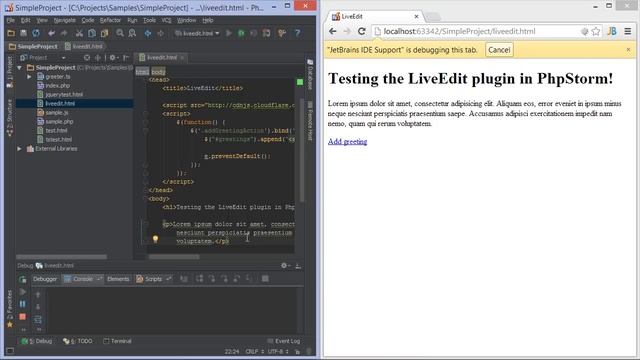This screenshot has width=640, height=360.
Task: Select jquerytest.html in the project tree
Action: point(64,94)
